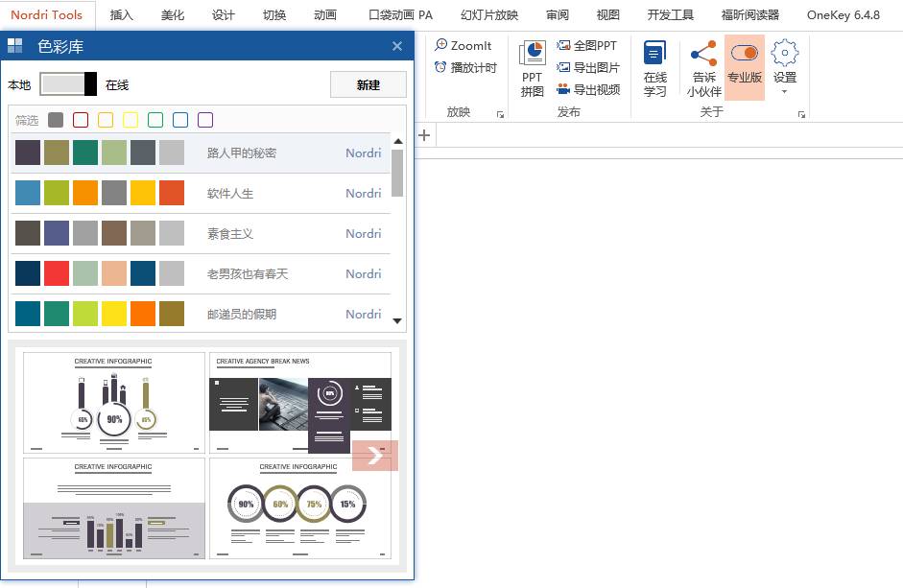Screen dimensions: 903x588
Task: Pick the red swatch in 老男孩也有春天
Action: pyautogui.click(x=57, y=273)
